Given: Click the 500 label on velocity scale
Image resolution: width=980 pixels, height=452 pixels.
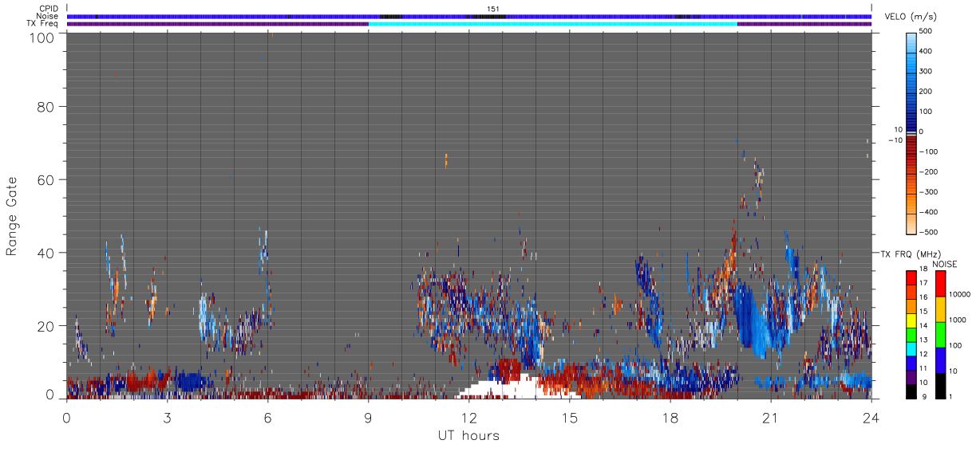Looking at the screenshot, I should [926, 31].
